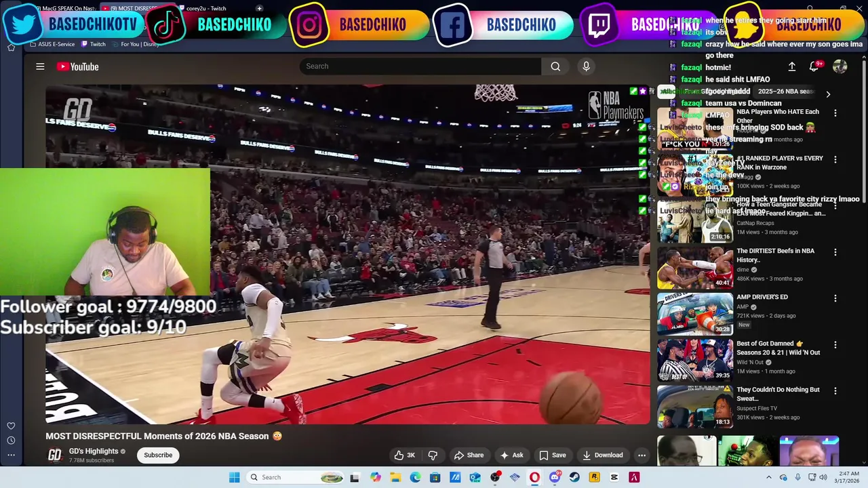Open Opera sidebar history clock icon

pos(11,441)
